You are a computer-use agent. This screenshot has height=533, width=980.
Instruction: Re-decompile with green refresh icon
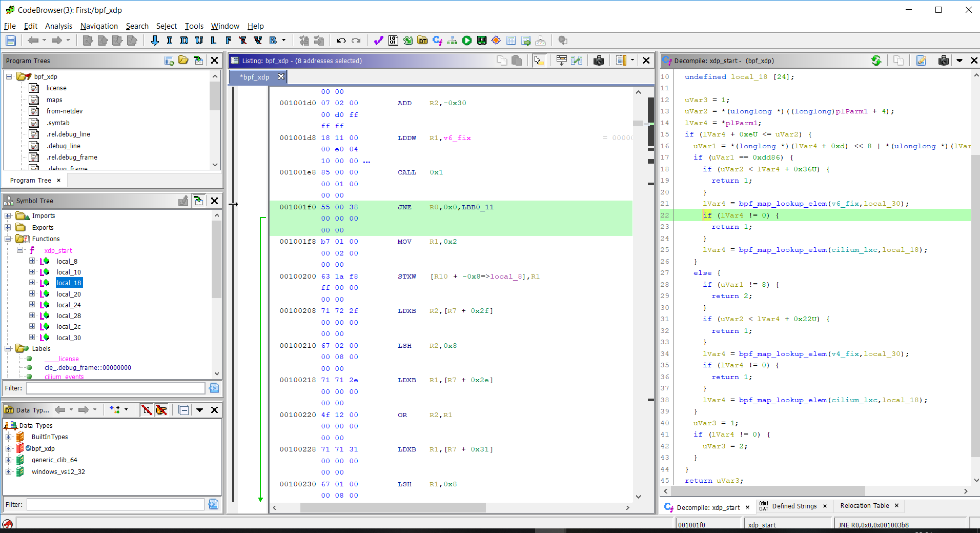[x=876, y=61]
